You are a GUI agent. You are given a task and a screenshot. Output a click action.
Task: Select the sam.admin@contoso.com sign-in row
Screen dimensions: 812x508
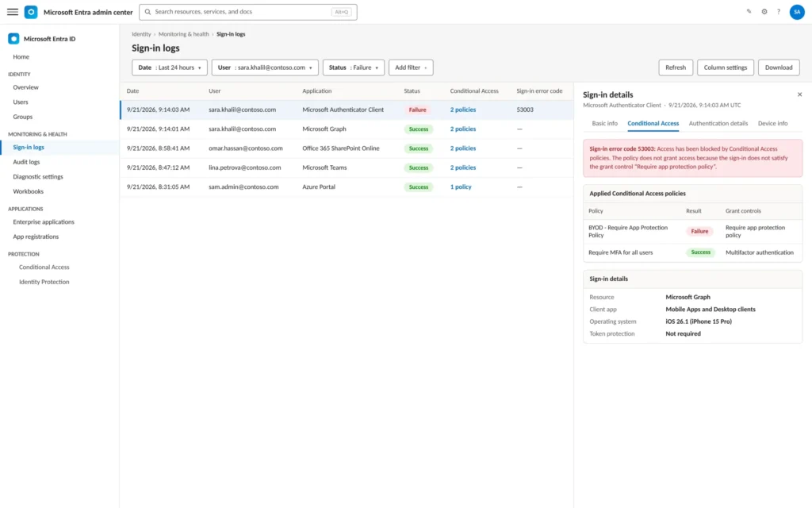click(x=347, y=187)
